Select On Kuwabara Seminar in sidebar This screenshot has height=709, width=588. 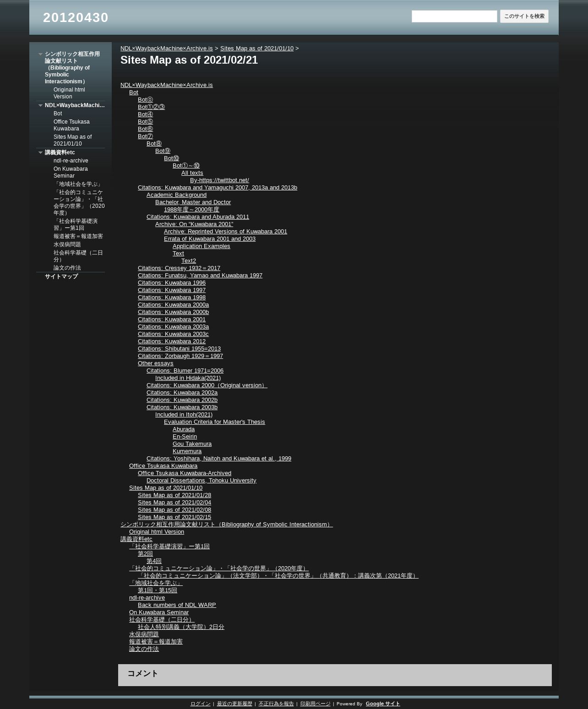[71, 172]
